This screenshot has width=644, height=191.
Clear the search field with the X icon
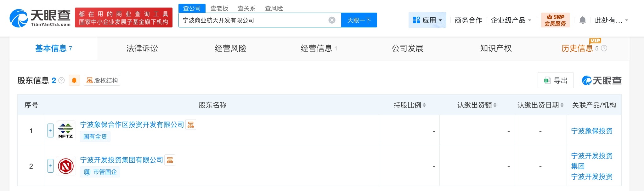pyautogui.click(x=332, y=20)
